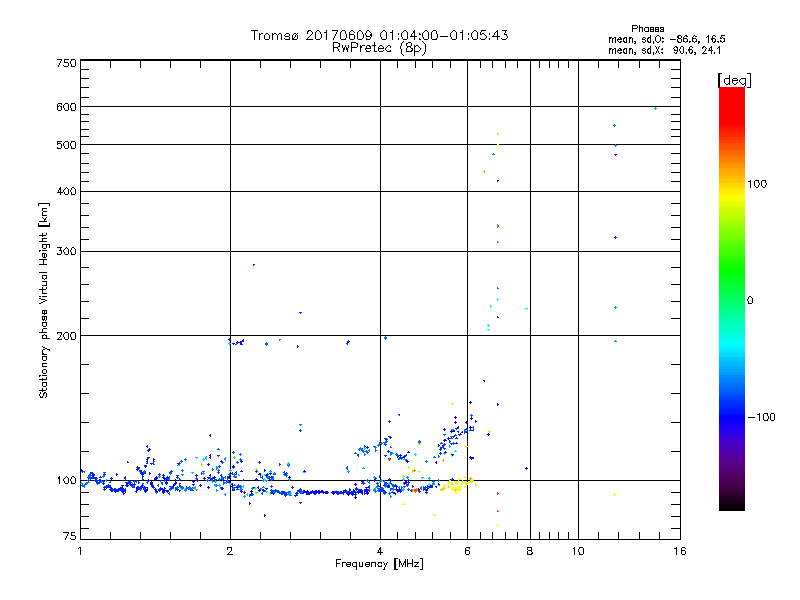Click the y-axis tick label '400'

(66, 191)
